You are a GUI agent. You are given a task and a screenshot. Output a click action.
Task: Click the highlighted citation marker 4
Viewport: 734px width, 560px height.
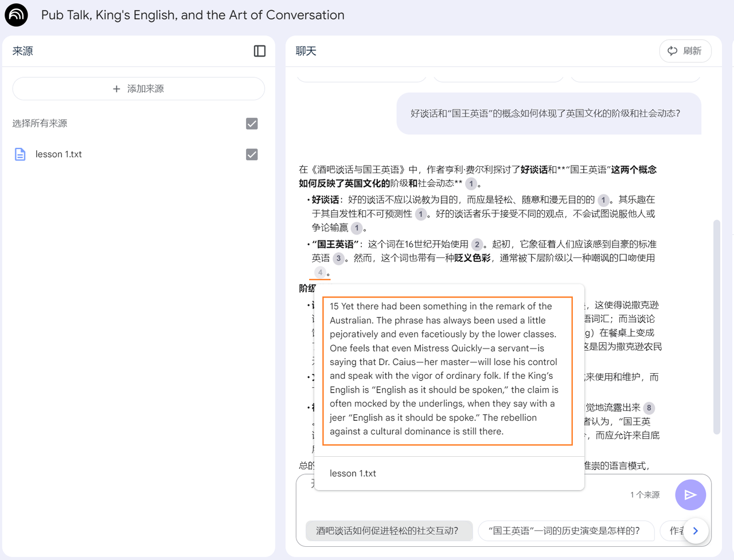point(320,272)
